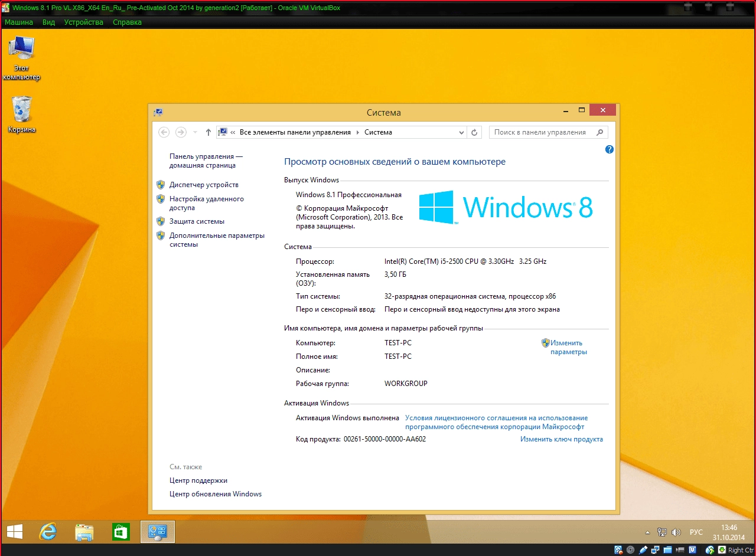Open the blue Help question mark
Screen dimensions: 756x556
pyautogui.click(x=610, y=149)
